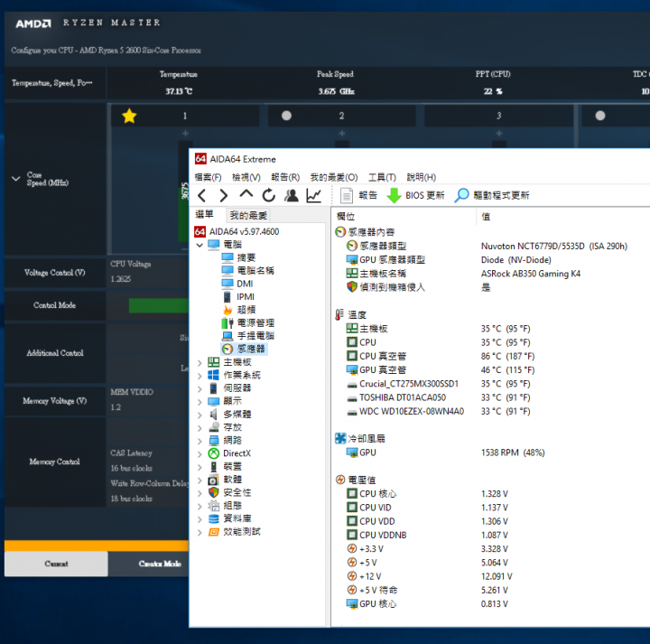The width and height of the screenshot is (650, 644).
Task: Select the 組態 configuration tree item
Action: pos(225,506)
